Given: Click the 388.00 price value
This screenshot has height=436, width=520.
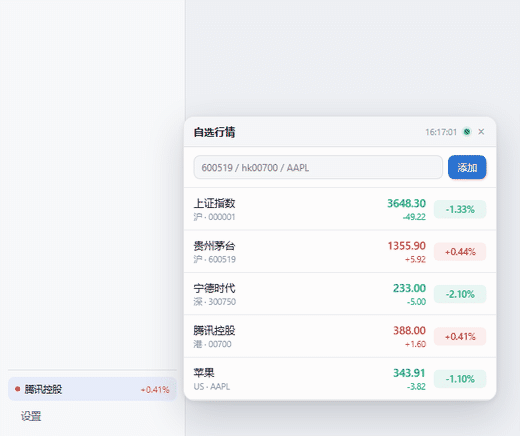Looking at the screenshot, I should coord(409,331).
